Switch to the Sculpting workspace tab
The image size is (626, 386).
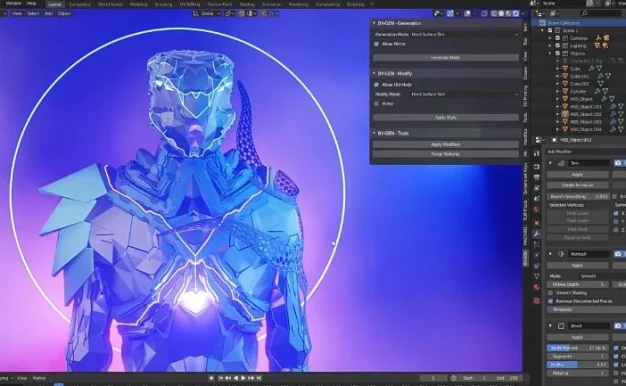pos(163,4)
